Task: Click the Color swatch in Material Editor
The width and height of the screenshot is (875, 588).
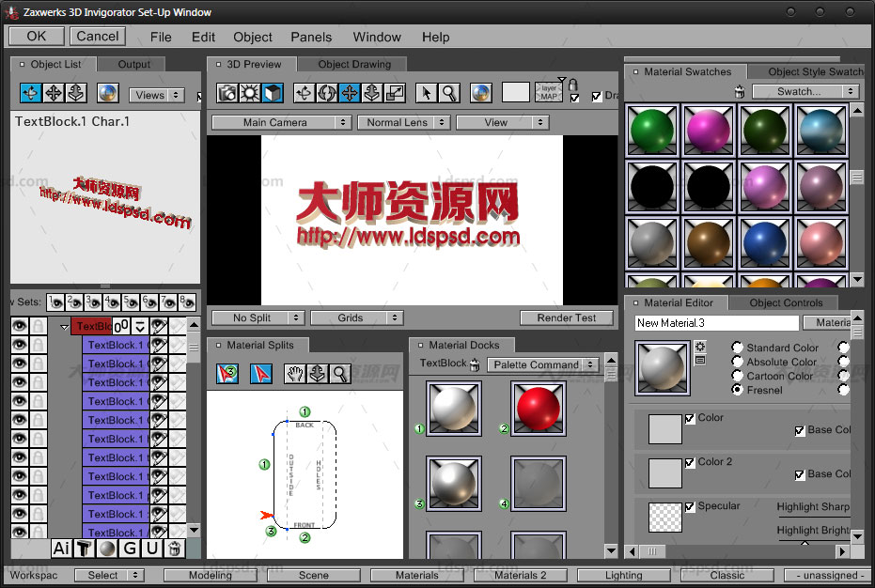Action: [x=664, y=429]
